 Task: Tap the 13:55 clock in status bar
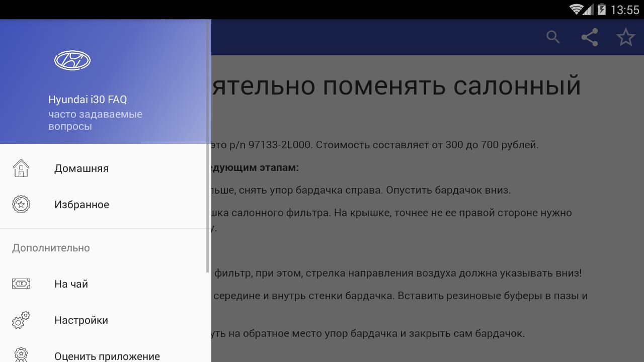(x=624, y=10)
